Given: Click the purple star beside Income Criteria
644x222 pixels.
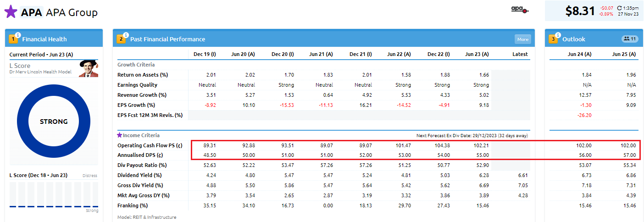Looking at the screenshot, I should (x=120, y=135).
